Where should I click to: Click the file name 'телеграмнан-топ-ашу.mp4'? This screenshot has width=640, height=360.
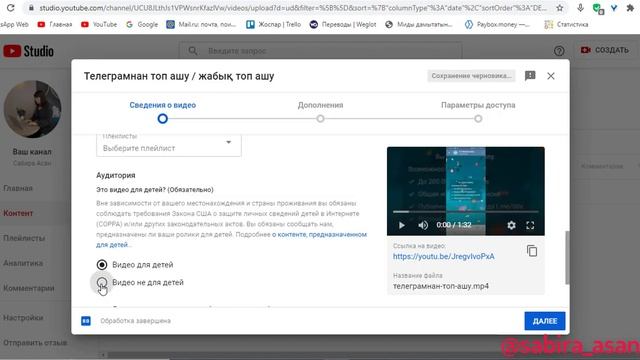(x=441, y=286)
